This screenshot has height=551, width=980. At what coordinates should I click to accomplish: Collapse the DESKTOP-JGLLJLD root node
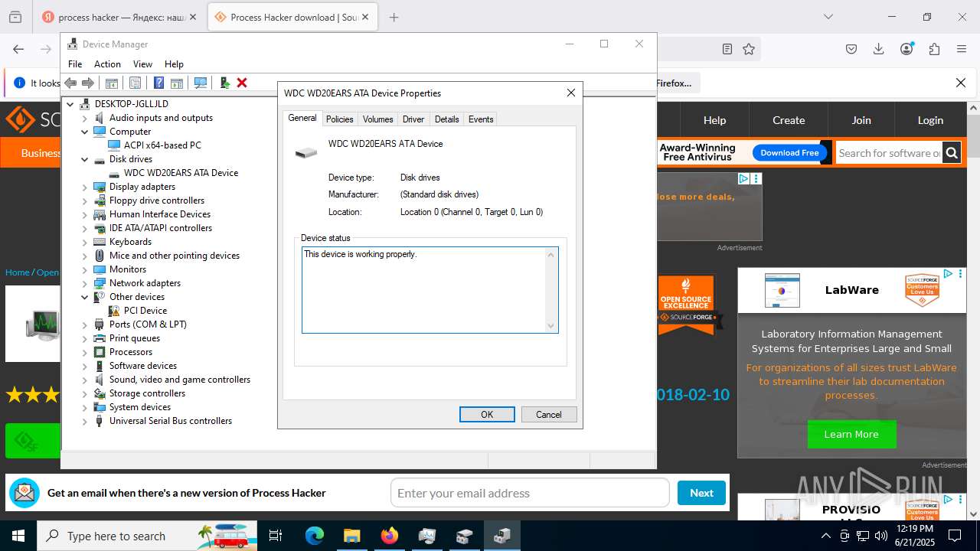[x=70, y=104]
